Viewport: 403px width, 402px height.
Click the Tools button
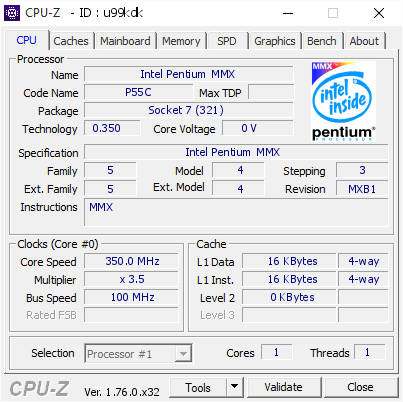click(x=198, y=387)
